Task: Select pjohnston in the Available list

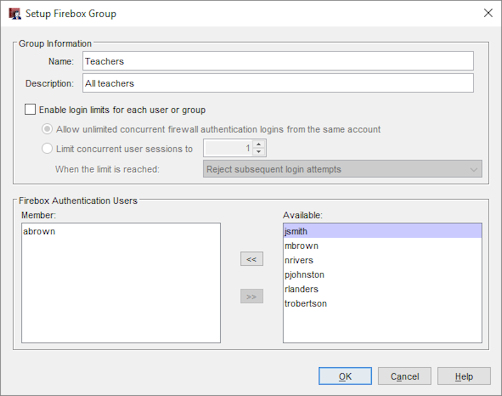Action: [382, 275]
